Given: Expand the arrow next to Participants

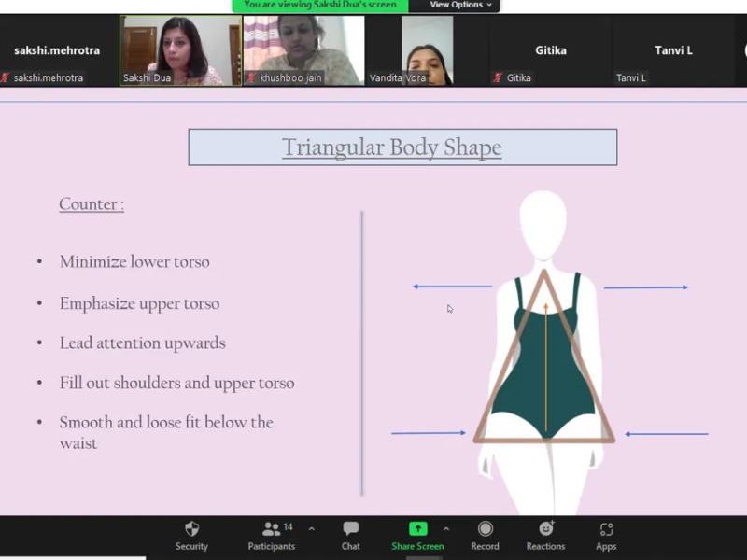Looking at the screenshot, I should (312, 528).
